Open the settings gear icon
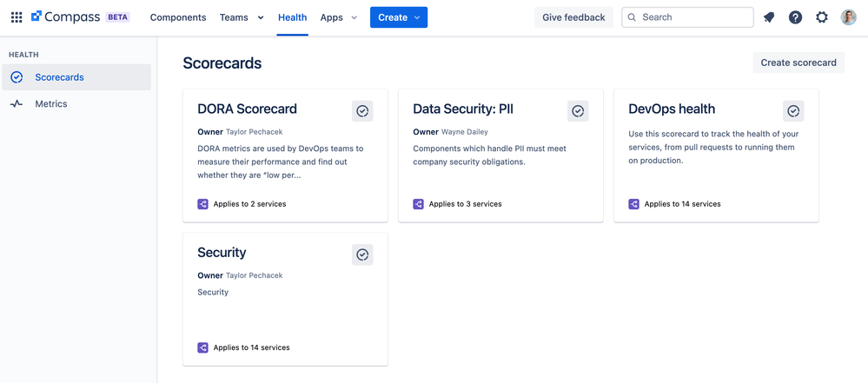This screenshot has height=383, width=868. click(822, 17)
